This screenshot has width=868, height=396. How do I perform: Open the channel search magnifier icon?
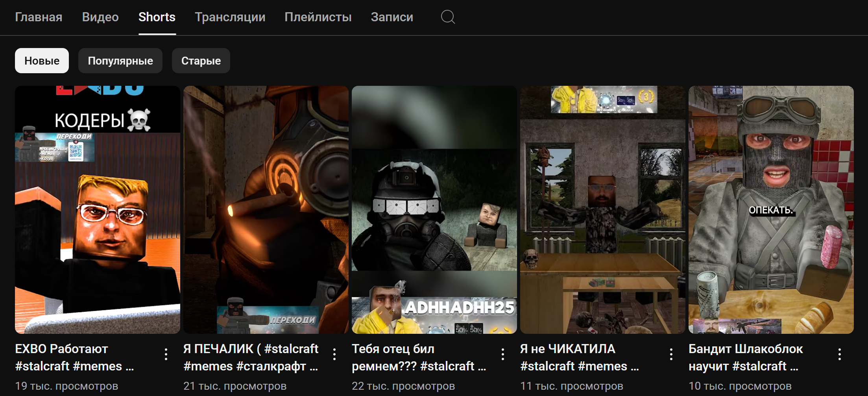click(448, 17)
